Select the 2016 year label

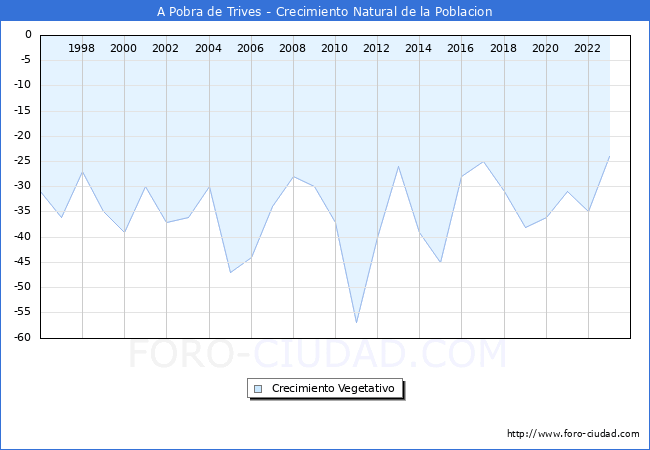(461, 48)
